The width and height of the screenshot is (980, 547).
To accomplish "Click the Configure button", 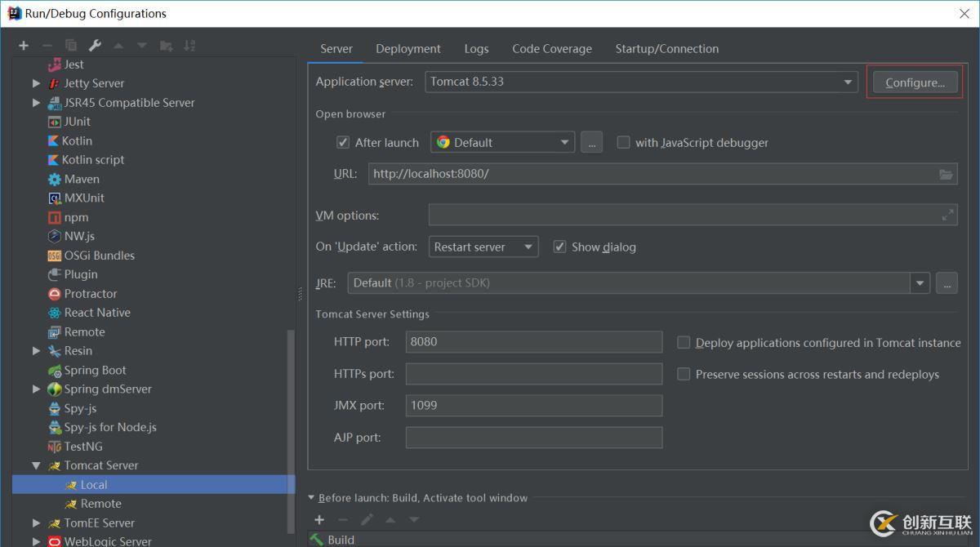I will coord(914,82).
